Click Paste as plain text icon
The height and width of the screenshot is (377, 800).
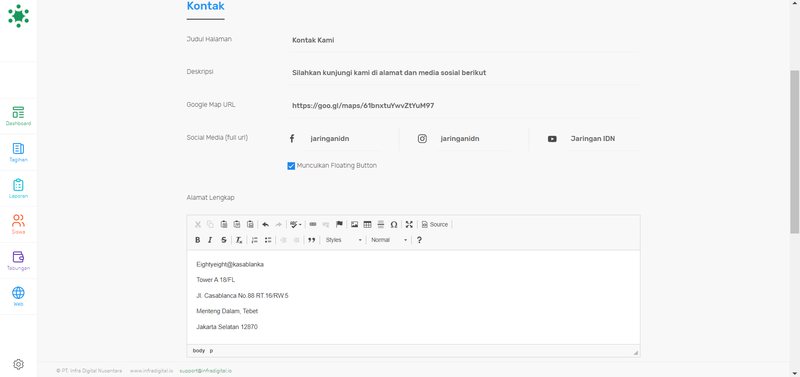click(237, 224)
